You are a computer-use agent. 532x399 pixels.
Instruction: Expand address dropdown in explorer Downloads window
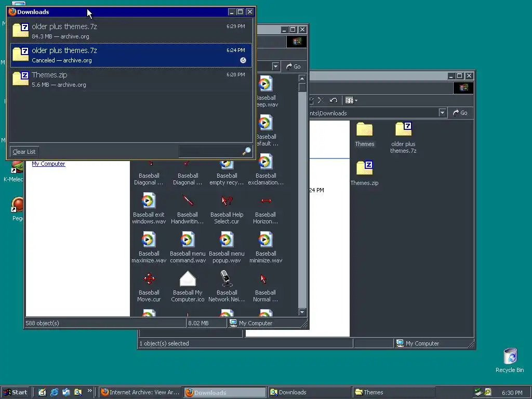pyautogui.click(x=442, y=113)
